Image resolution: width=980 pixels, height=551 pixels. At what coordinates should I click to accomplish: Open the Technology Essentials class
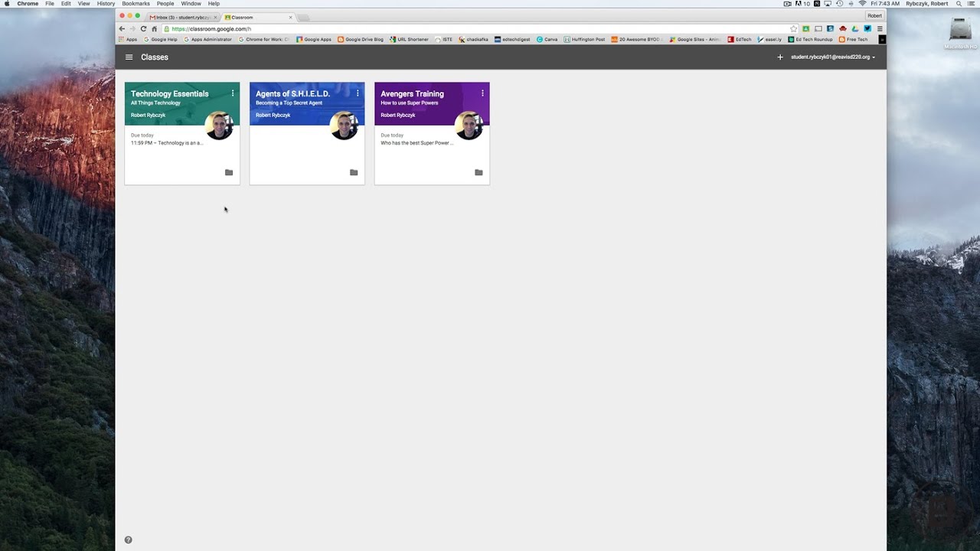[169, 93]
